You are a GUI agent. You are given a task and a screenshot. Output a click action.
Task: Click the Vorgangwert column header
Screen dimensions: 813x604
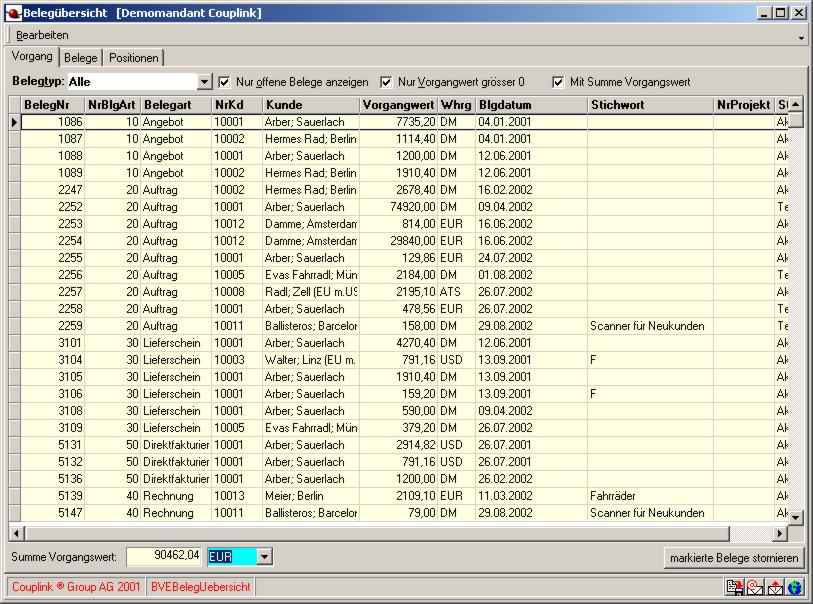click(x=398, y=104)
